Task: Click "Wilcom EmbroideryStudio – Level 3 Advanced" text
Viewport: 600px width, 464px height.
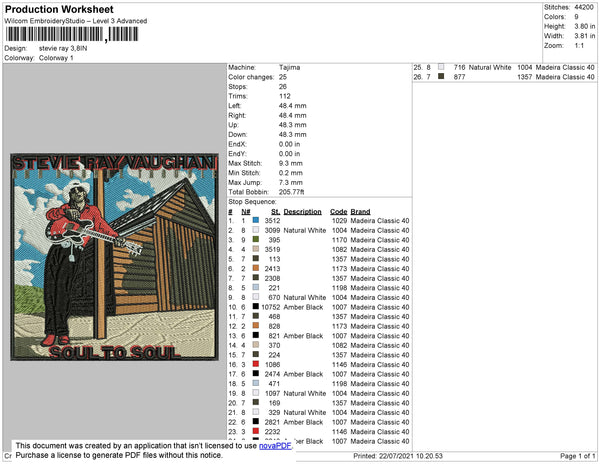Action: click(x=76, y=21)
